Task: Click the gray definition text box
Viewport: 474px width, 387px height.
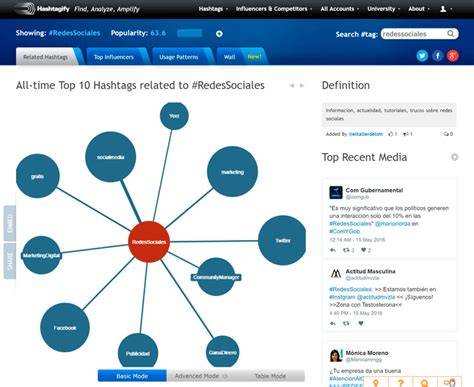Action: pos(389,114)
